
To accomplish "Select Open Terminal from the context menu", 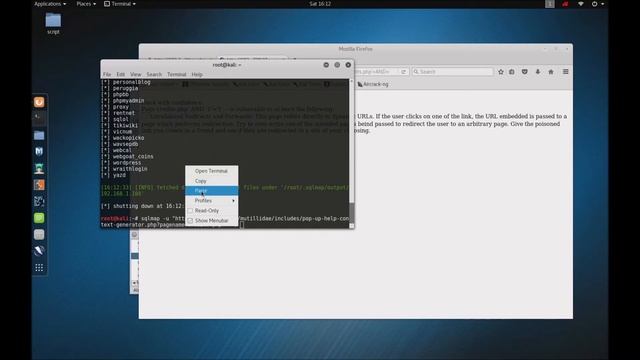I will tap(212, 171).
